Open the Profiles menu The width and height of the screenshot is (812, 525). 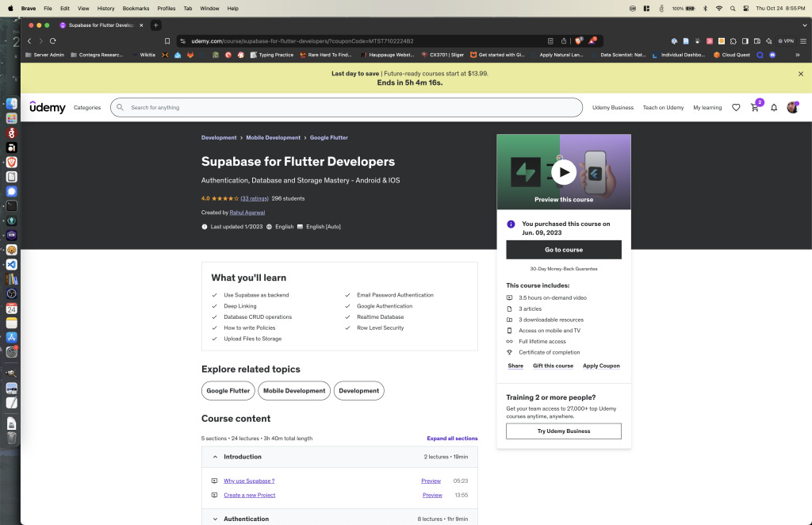[167, 8]
